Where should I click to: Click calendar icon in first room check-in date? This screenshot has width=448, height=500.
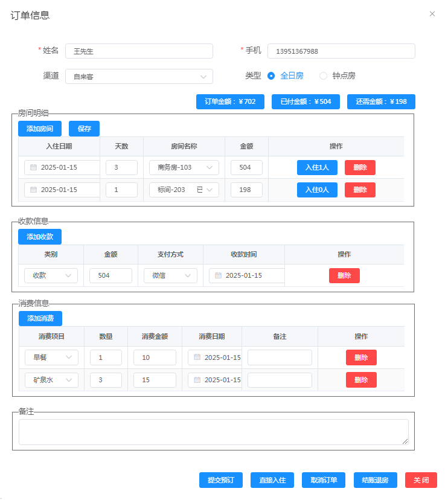point(33,167)
